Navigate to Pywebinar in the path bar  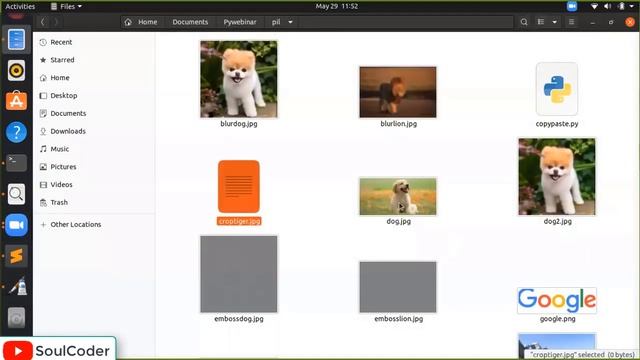[240, 22]
